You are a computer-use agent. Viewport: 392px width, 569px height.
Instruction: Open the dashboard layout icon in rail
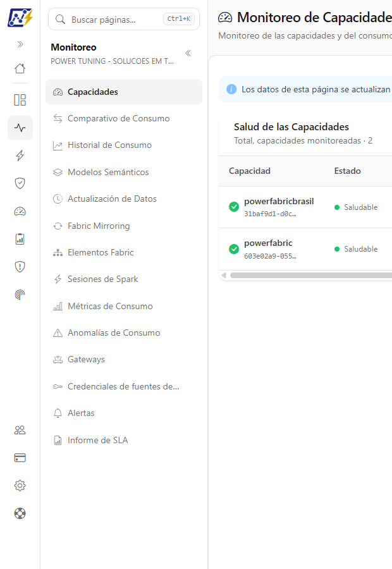coord(20,100)
